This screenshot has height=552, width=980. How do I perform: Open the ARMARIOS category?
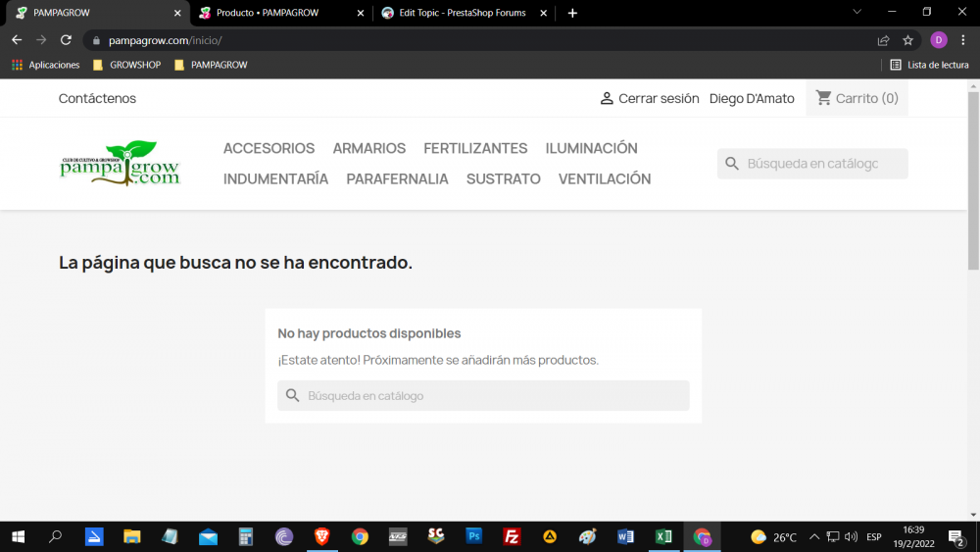point(368,148)
